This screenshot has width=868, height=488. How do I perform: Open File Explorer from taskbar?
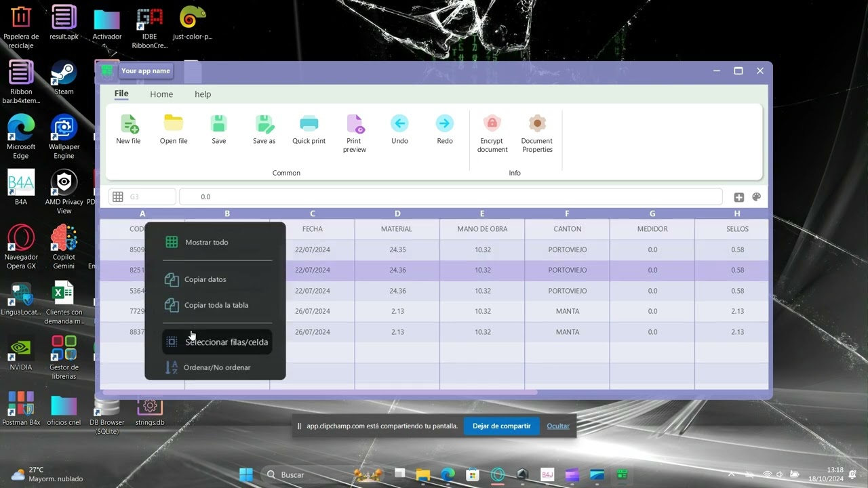coord(423,474)
